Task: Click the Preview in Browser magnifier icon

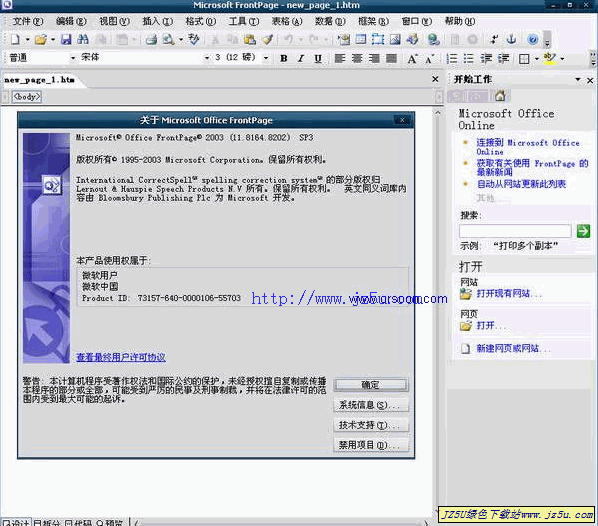Action: [x=169, y=39]
